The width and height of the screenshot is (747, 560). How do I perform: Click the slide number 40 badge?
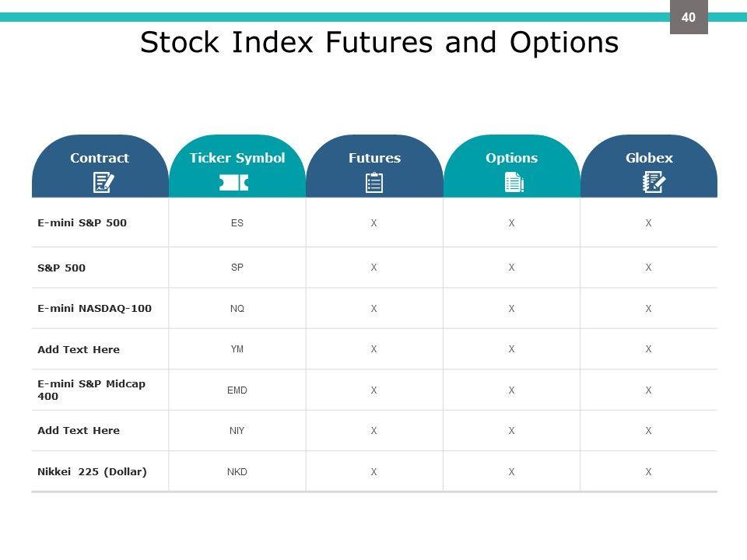(x=689, y=17)
